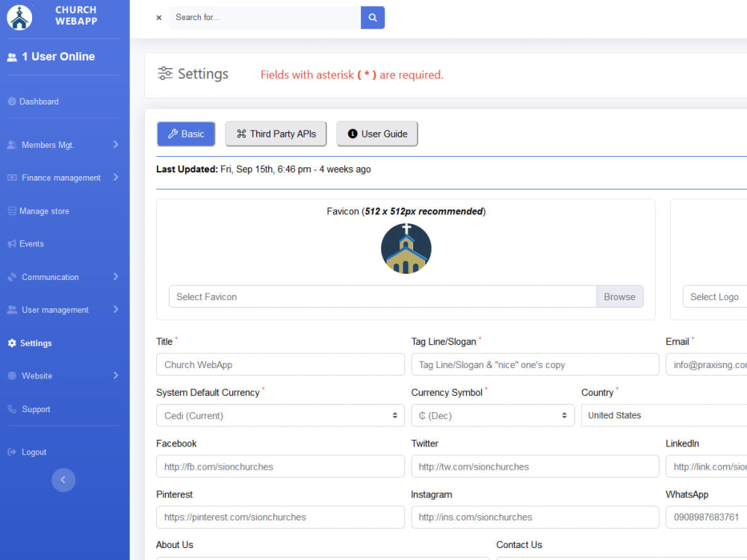Click the Select Favicon file field

[382, 296]
